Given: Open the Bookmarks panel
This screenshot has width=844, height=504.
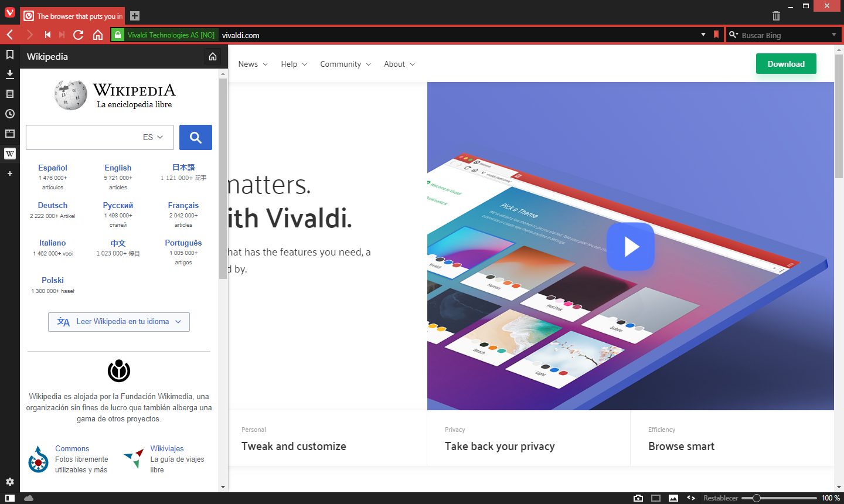Looking at the screenshot, I should point(10,55).
